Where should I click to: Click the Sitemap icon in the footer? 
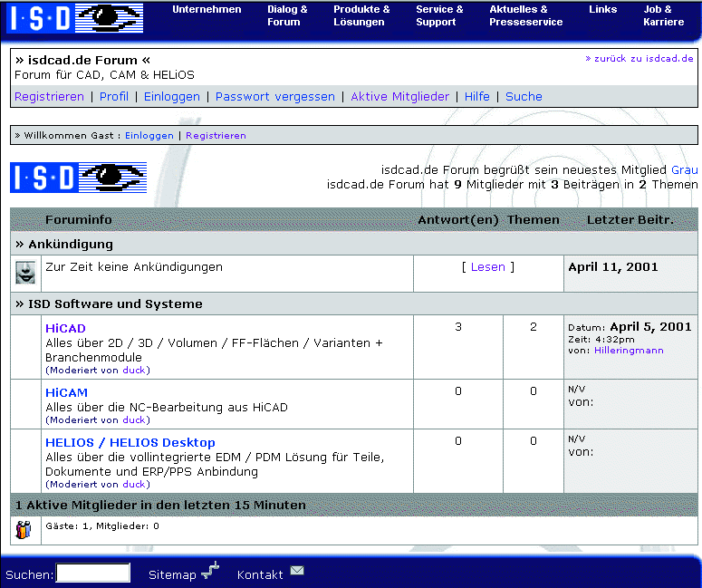(x=210, y=571)
